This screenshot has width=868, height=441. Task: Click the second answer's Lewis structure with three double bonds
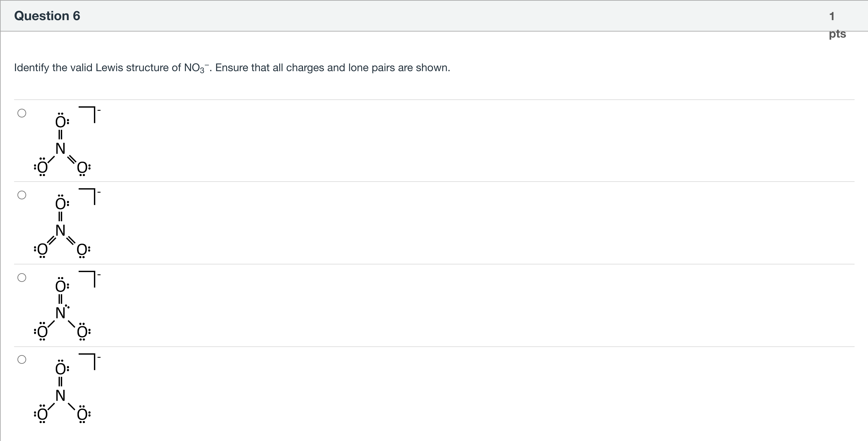click(67, 224)
